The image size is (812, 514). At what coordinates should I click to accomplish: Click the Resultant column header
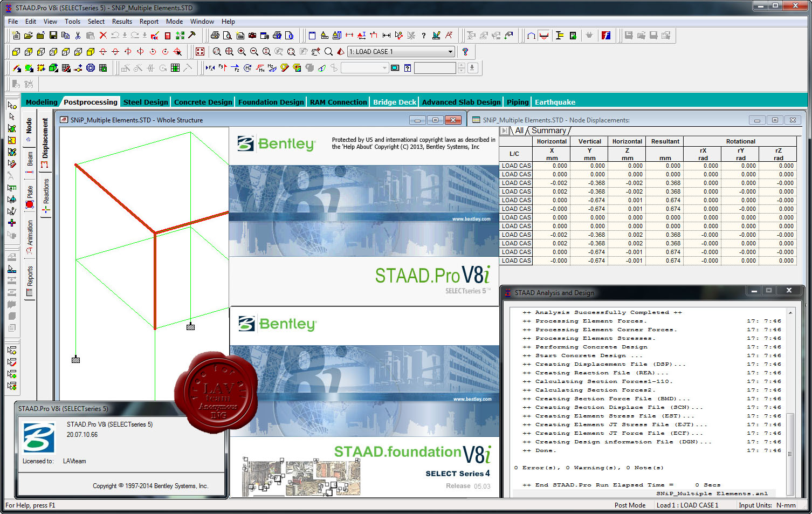pyautogui.click(x=665, y=141)
